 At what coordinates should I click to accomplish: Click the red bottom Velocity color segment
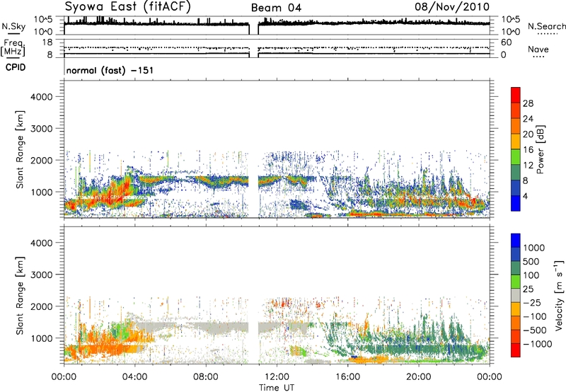click(516, 350)
